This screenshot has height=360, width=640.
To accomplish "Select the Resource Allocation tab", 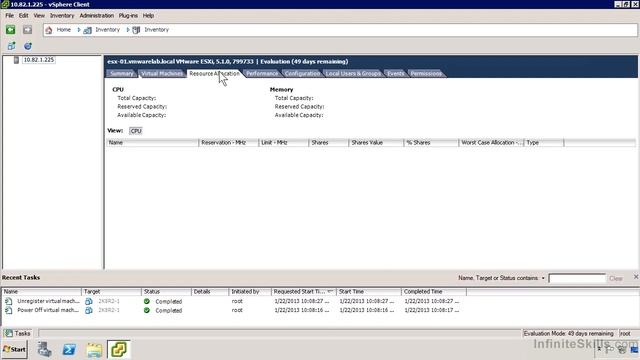I will click(215, 73).
